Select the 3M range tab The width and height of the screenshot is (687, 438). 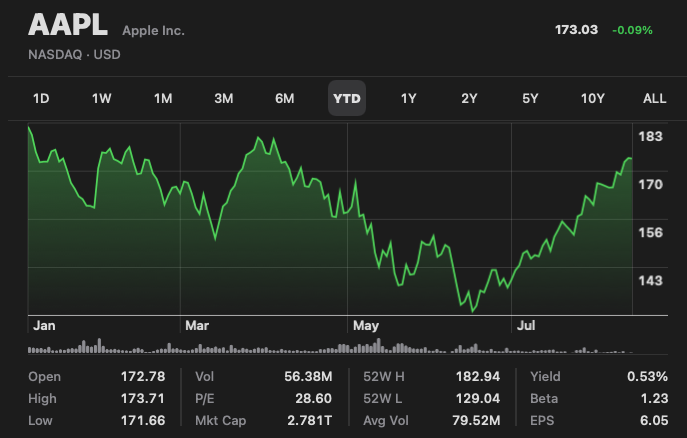pyautogui.click(x=224, y=99)
